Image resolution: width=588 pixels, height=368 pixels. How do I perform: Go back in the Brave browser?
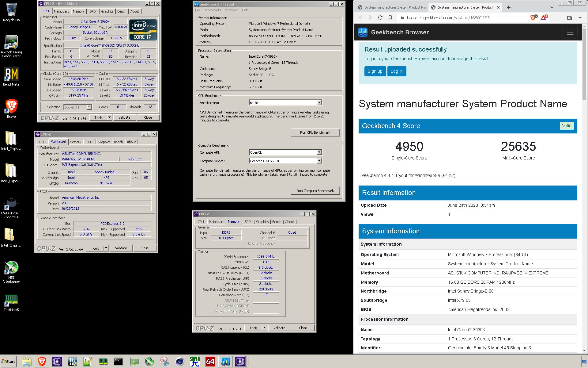pyautogui.click(x=361, y=17)
